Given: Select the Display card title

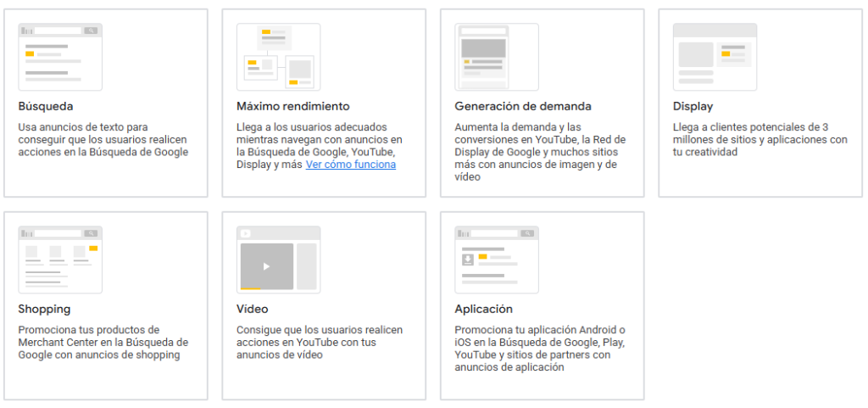Looking at the screenshot, I should 693,106.
